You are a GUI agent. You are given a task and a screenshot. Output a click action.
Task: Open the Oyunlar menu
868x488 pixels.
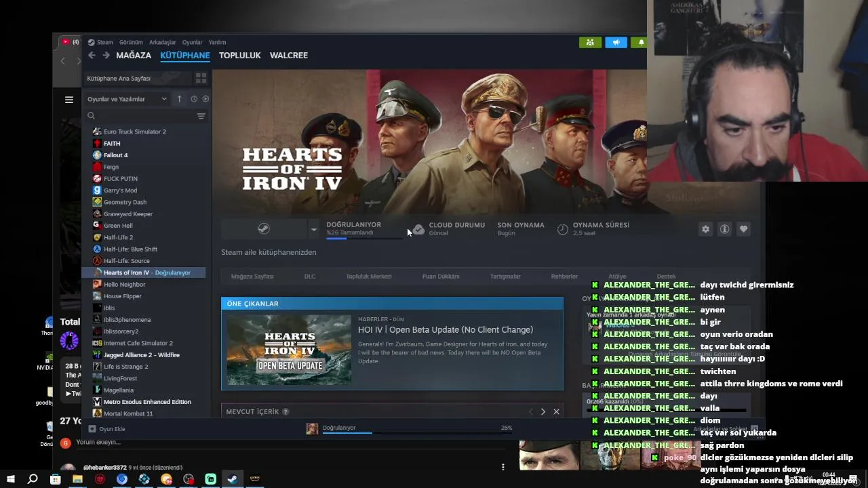pyautogui.click(x=192, y=42)
